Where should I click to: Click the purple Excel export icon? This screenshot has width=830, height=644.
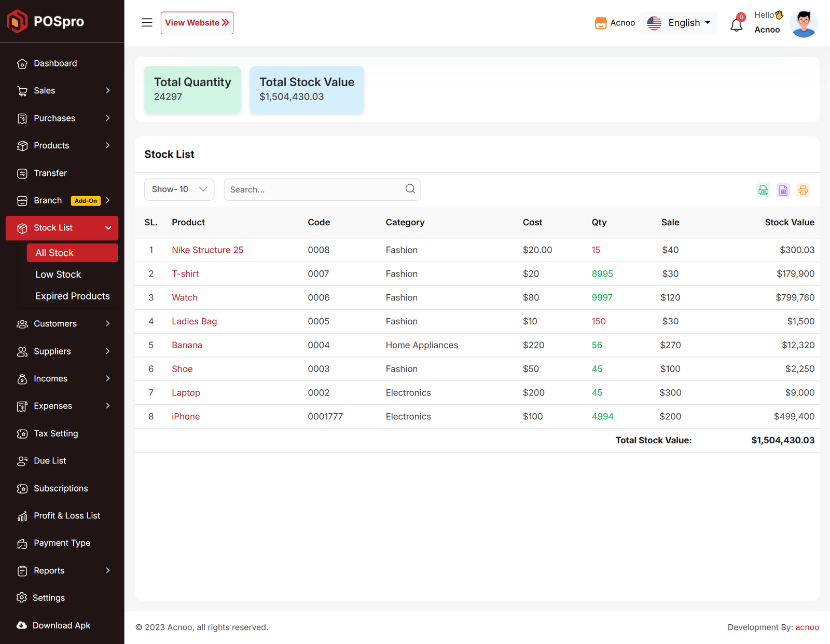(783, 190)
